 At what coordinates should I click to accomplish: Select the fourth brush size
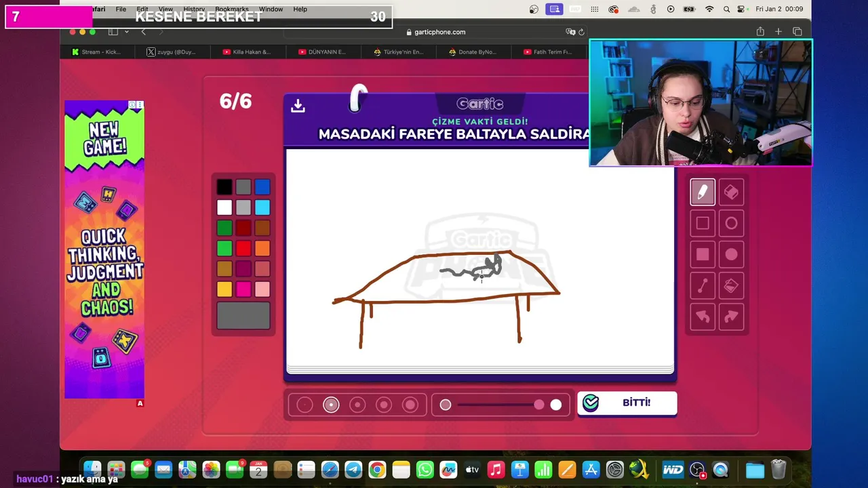coord(384,405)
